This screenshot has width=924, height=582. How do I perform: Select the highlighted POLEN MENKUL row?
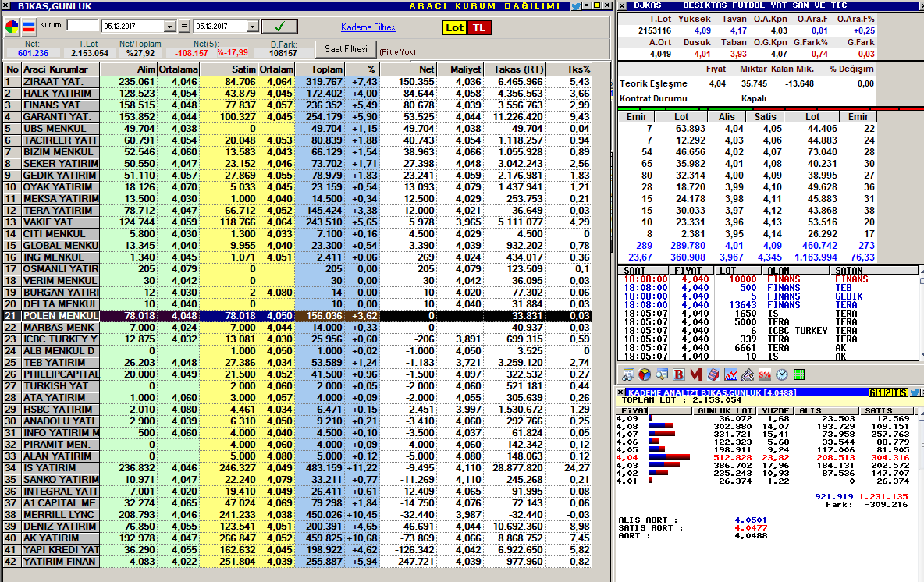pos(297,316)
